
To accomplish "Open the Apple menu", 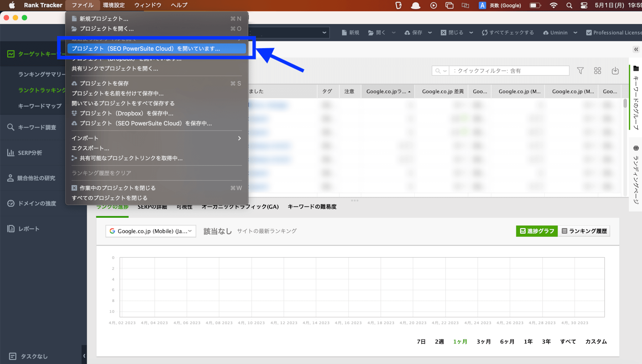I will [x=12, y=5].
